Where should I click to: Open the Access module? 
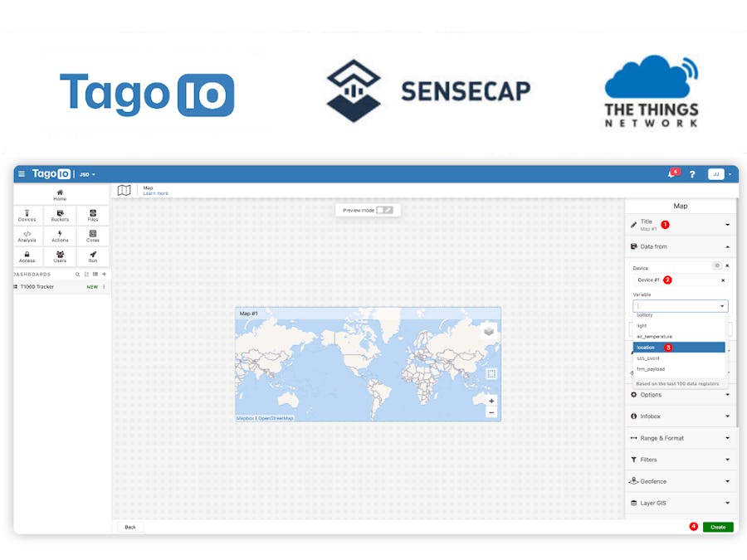tap(27, 256)
